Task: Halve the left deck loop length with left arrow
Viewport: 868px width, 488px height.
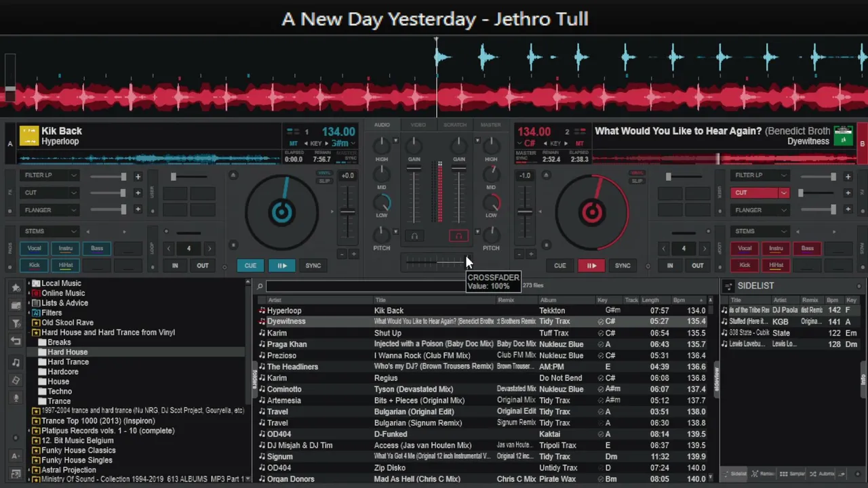Action: pos(169,249)
